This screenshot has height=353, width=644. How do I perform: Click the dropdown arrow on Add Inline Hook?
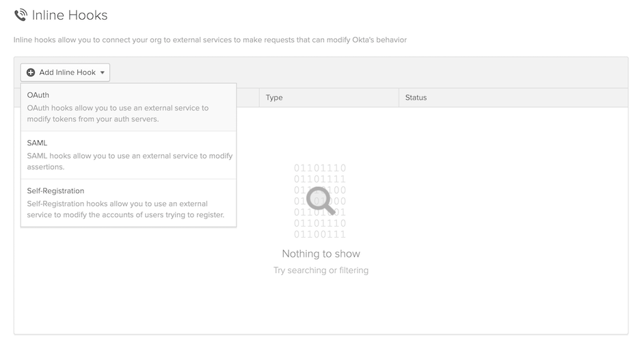pyautogui.click(x=103, y=72)
